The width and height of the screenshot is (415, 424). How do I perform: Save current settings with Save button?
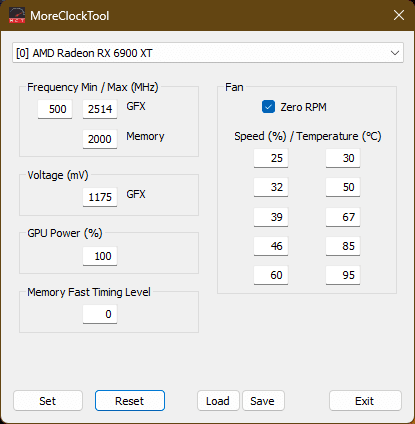point(263,401)
